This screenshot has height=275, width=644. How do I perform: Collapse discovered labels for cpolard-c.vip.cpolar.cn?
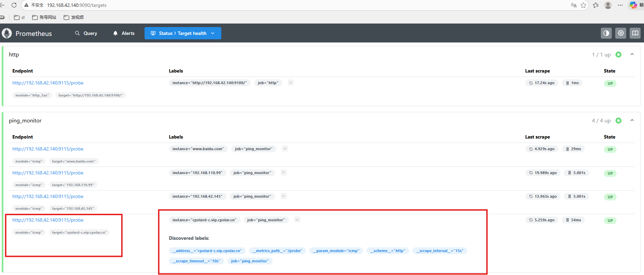pos(297,220)
